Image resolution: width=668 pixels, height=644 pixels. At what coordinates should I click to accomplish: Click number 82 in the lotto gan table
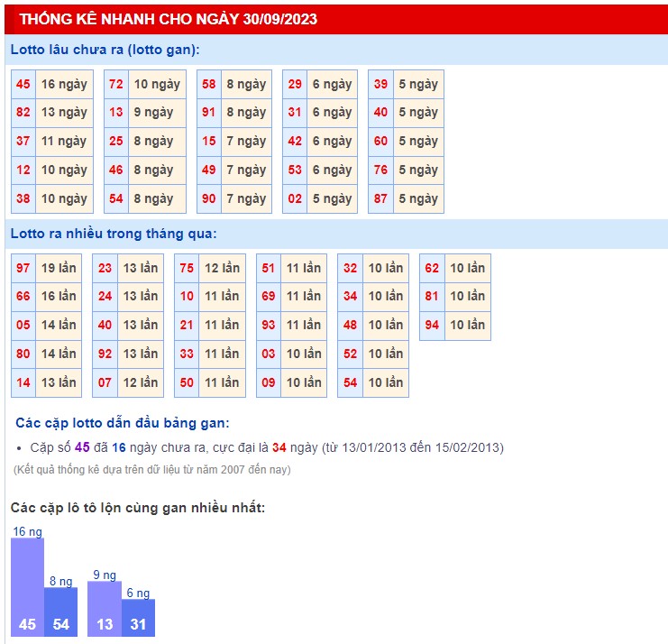[23, 113]
